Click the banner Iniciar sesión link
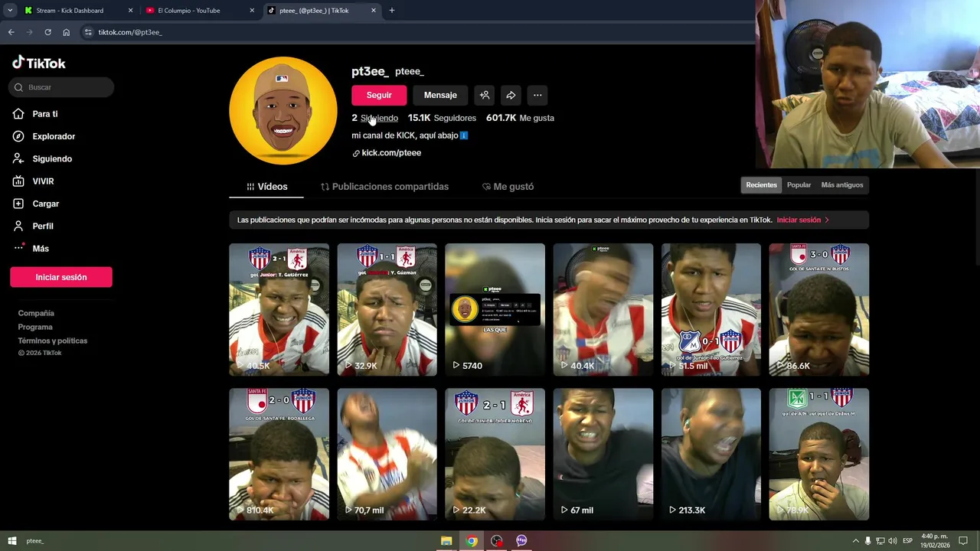 pos(802,220)
